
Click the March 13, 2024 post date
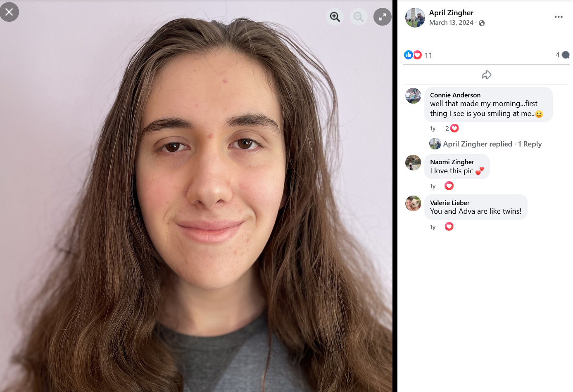click(x=451, y=23)
